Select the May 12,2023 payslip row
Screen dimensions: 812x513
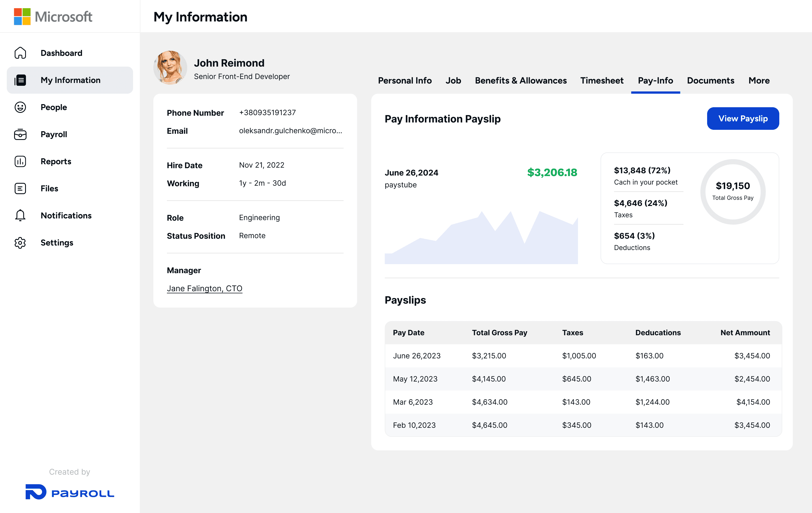[583, 379]
